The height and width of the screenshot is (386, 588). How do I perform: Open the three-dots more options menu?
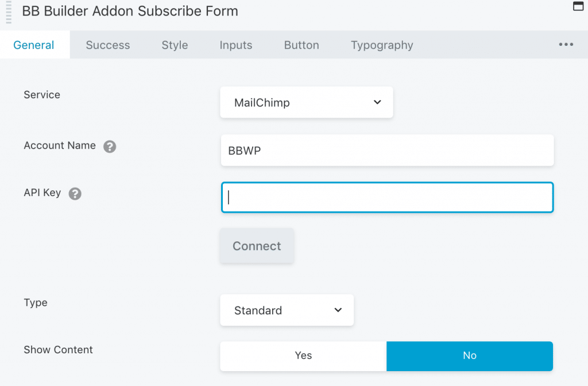coord(566,45)
